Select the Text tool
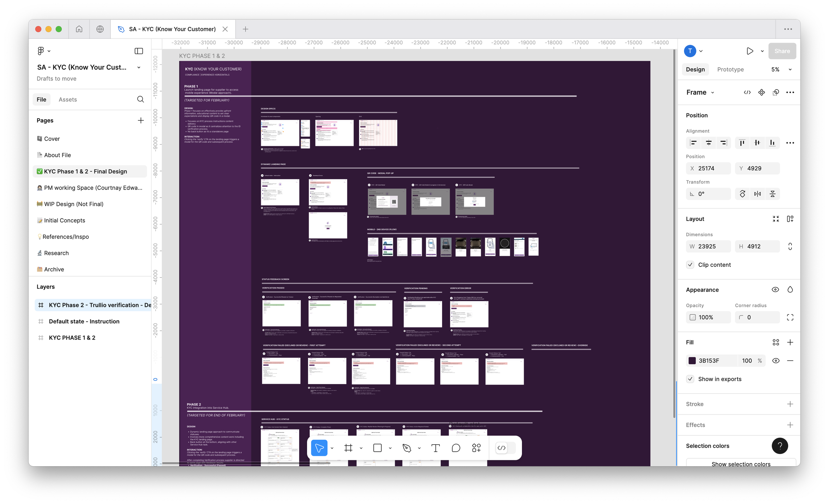Viewport: 829px width, 504px height. [435, 448]
